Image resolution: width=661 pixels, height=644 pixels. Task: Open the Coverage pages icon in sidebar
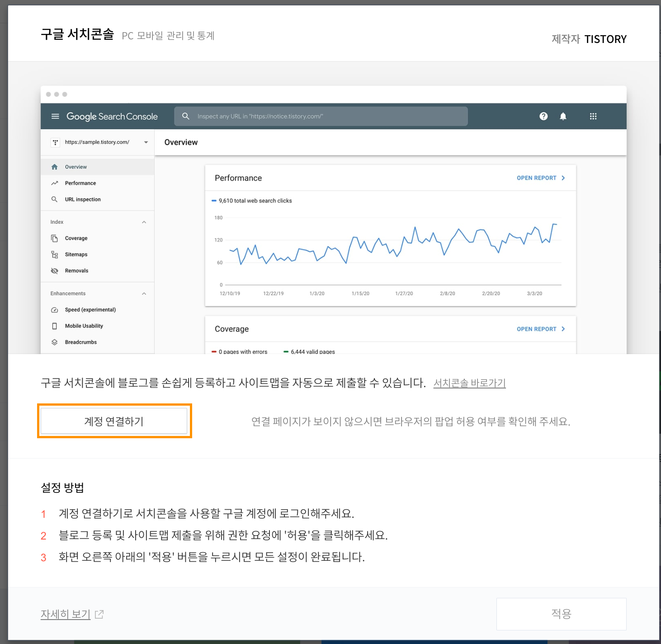54,238
